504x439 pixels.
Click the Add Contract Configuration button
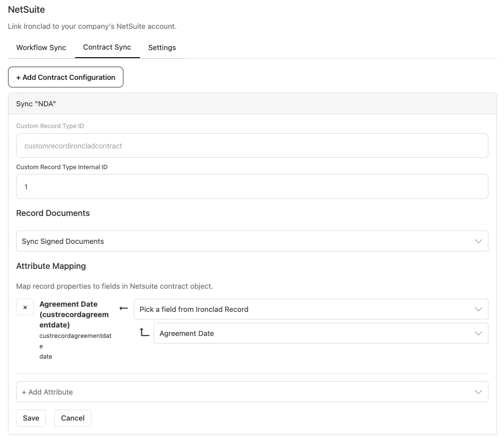coord(66,77)
